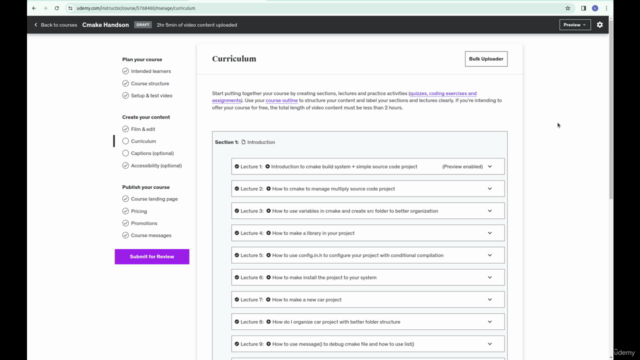Image resolution: width=640 pixels, height=360 pixels.
Task: Click the Lecture 4 published check icon
Action: pyautogui.click(x=237, y=233)
